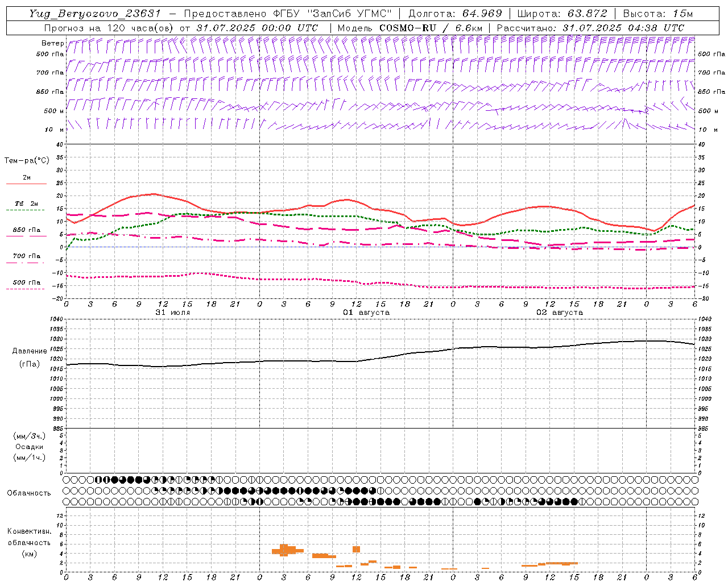
Task: Click the '500 м' wind level label on left axis
Action: (54, 111)
